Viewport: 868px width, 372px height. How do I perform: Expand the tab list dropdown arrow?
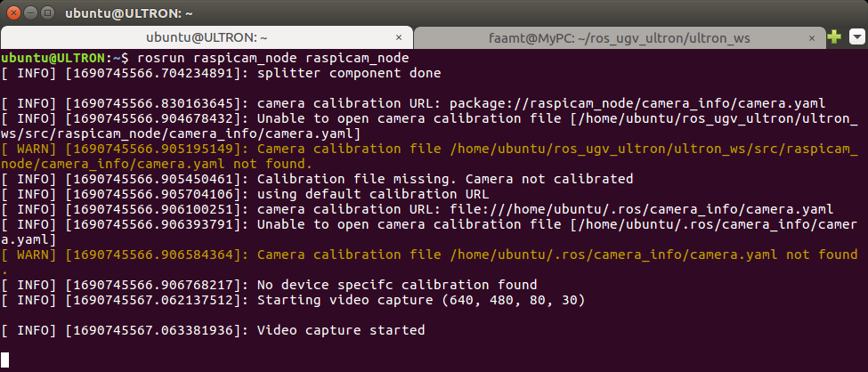click(x=856, y=37)
